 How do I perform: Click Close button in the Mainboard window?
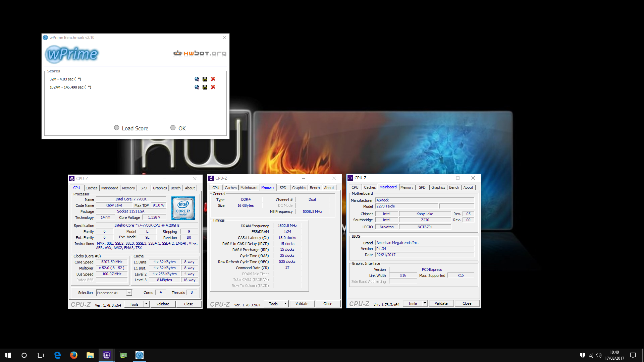pyautogui.click(x=467, y=303)
